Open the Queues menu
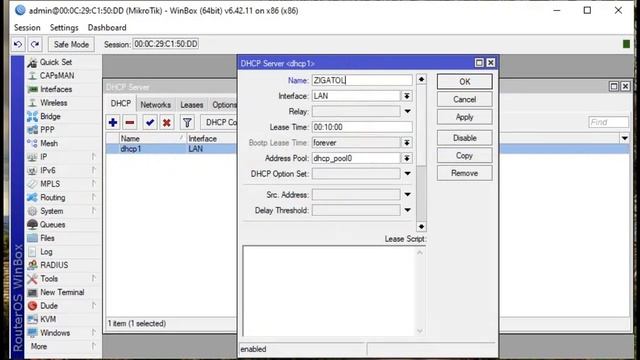640x360 pixels. [52, 224]
